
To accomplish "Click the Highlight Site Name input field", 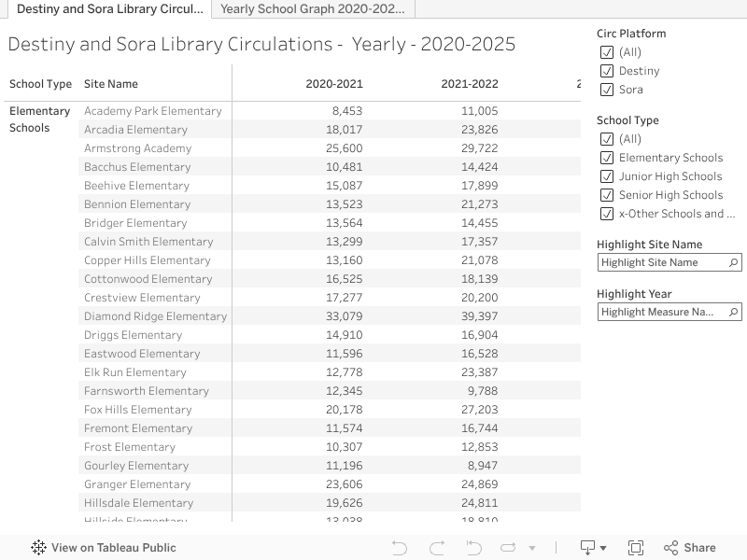I will 662,263.
